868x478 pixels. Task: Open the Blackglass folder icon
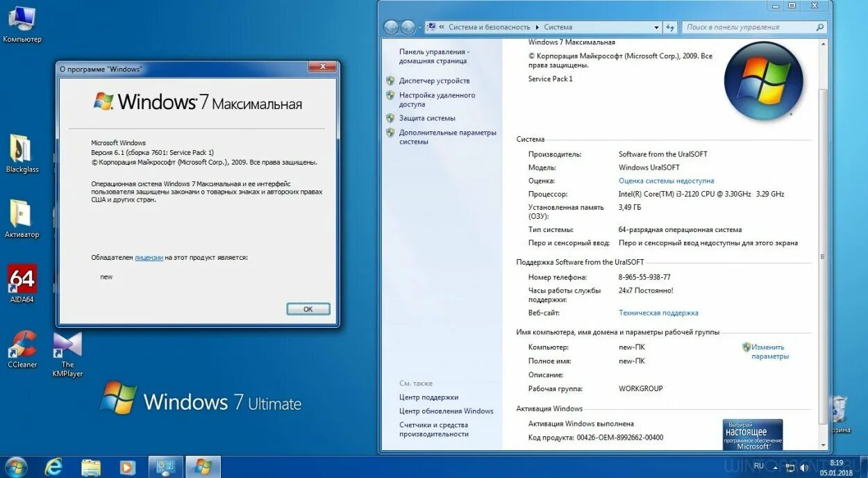click(22, 154)
